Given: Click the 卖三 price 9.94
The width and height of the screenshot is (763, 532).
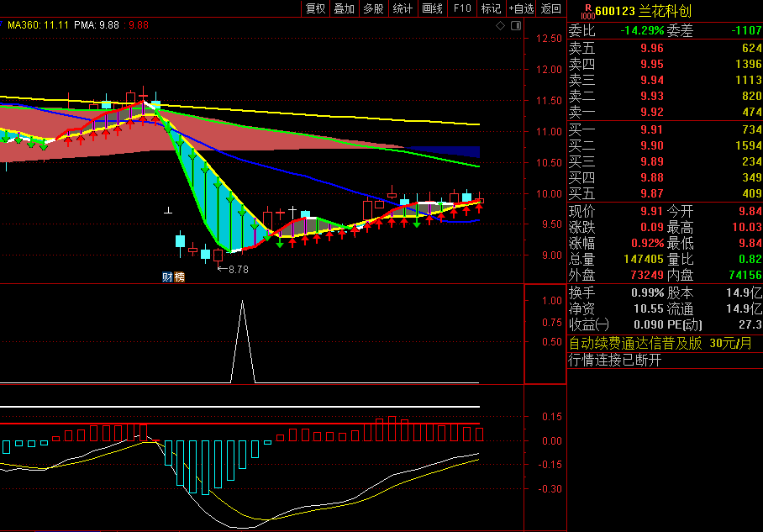Looking at the screenshot, I should [x=651, y=81].
